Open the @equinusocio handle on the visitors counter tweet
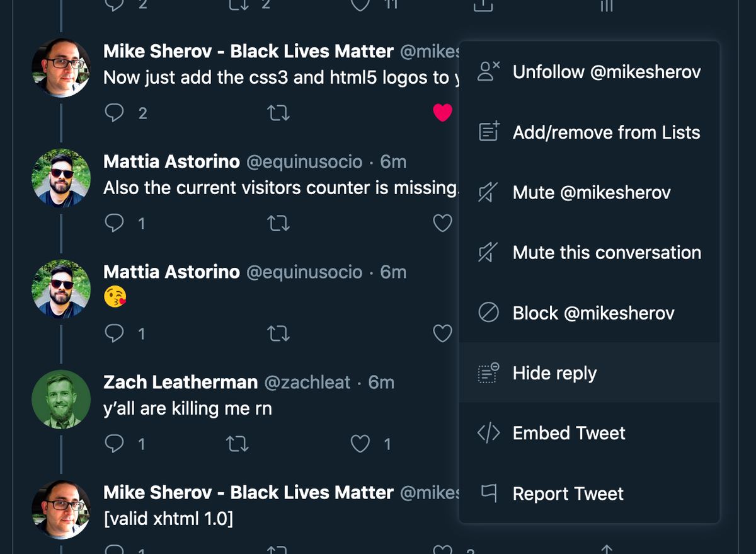Image resolution: width=756 pixels, height=554 pixels. coord(304,162)
